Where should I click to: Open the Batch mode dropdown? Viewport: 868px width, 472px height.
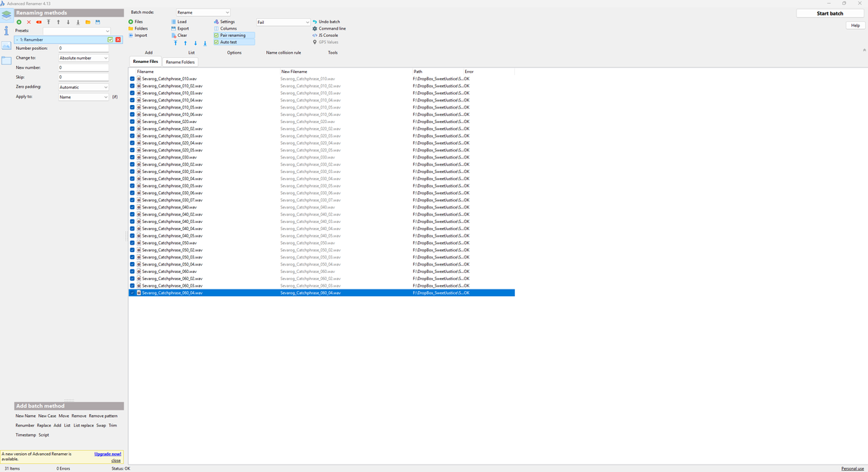coord(203,12)
